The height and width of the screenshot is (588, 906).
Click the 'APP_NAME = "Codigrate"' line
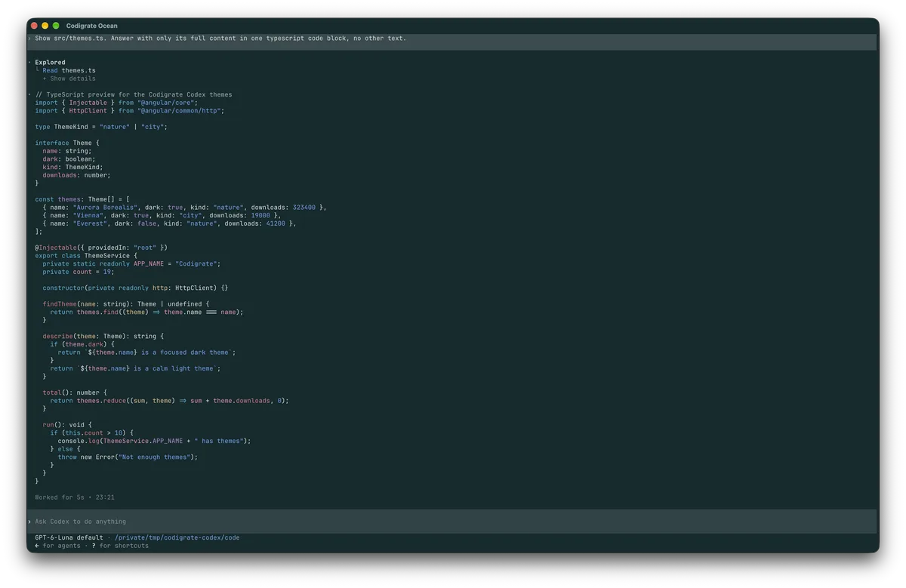(131, 264)
